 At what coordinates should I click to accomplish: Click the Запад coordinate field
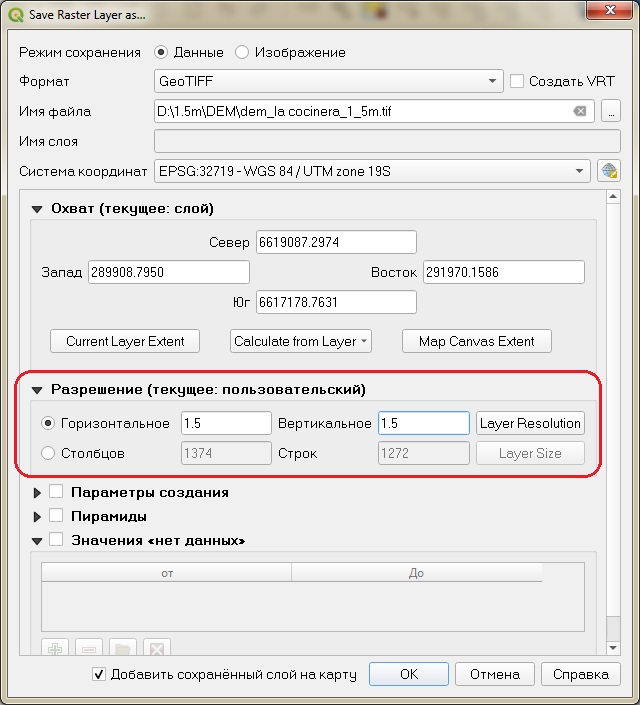pyautogui.click(x=169, y=272)
